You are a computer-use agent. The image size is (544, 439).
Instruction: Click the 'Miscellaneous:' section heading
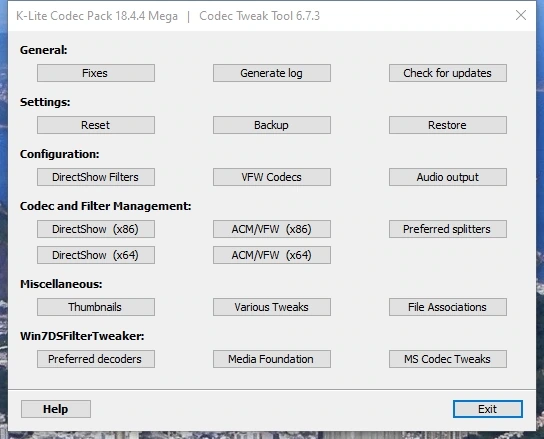tap(61, 284)
